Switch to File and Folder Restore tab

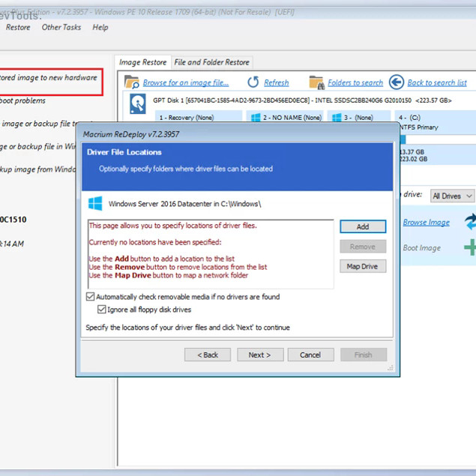(x=211, y=62)
